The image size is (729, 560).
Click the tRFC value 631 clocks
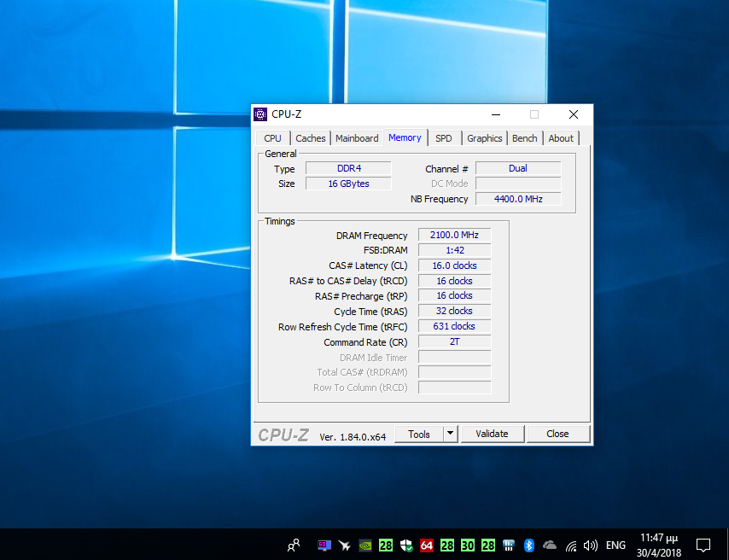(454, 326)
